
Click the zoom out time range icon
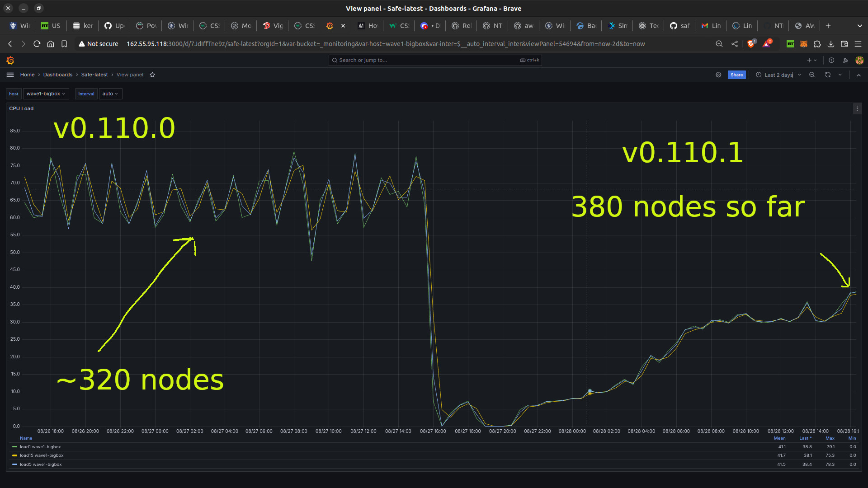812,75
